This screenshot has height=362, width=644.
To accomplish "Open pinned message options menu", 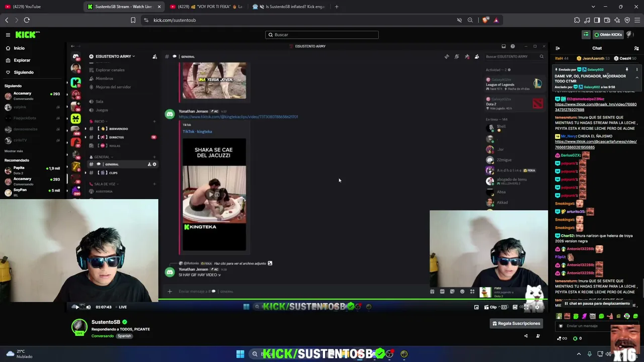I will pyautogui.click(x=636, y=69).
